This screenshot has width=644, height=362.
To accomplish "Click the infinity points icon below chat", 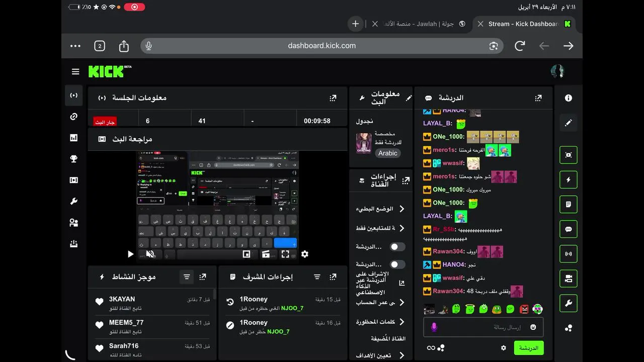I will [x=431, y=348].
